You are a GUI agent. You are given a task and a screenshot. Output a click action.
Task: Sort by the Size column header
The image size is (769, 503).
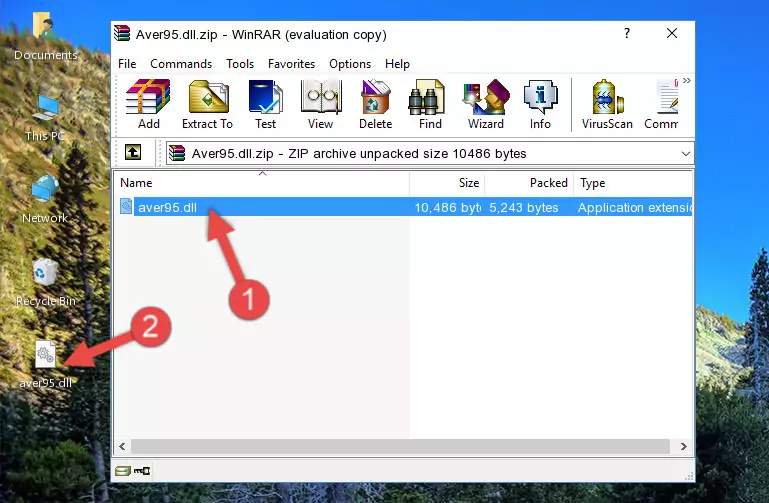pos(447,183)
